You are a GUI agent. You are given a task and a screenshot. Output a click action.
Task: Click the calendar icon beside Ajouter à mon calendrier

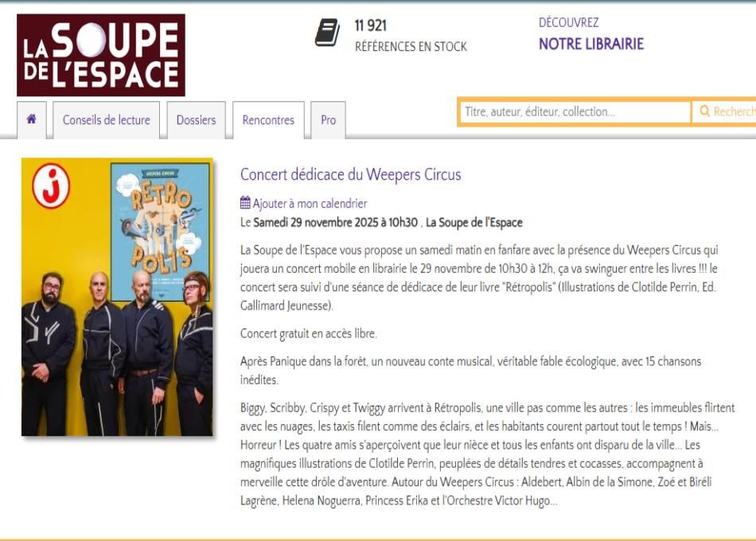click(245, 203)
